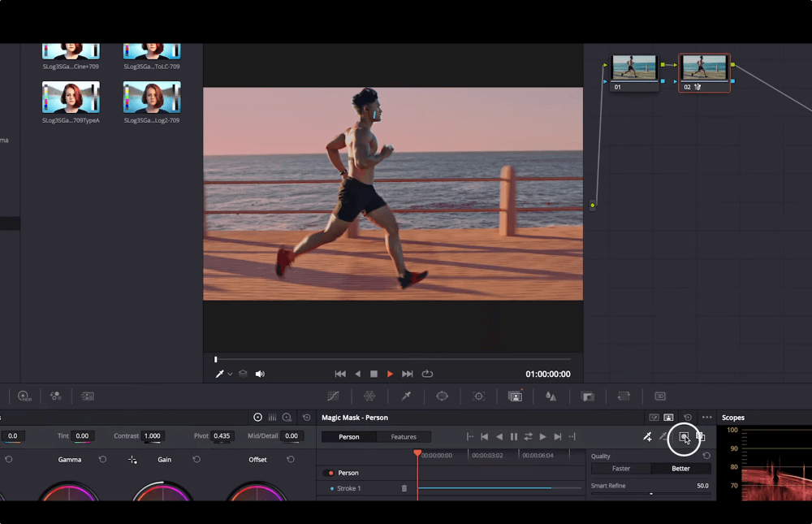Open the Power Windows palette
The height and width of the screenshot is (524, 812).
tap(442, 396)
